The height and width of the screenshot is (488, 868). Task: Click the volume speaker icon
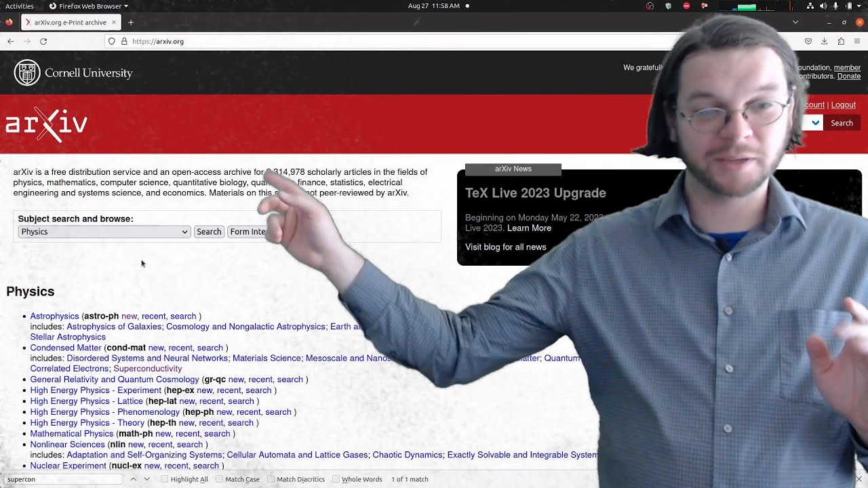point(823,6)
